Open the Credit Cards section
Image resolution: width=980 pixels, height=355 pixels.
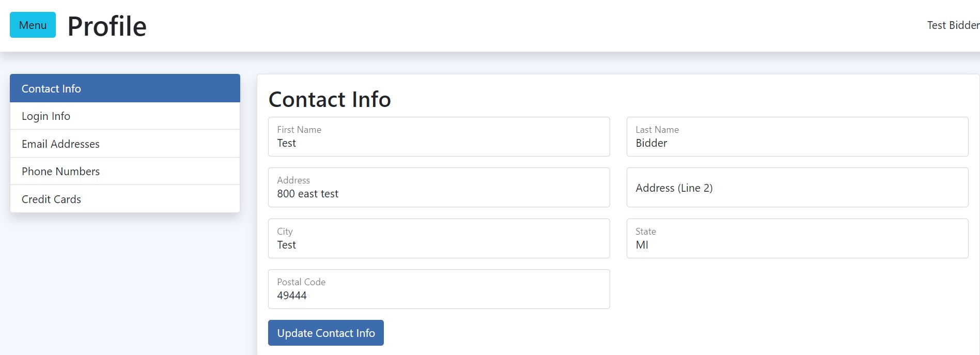tap(125, 199)
